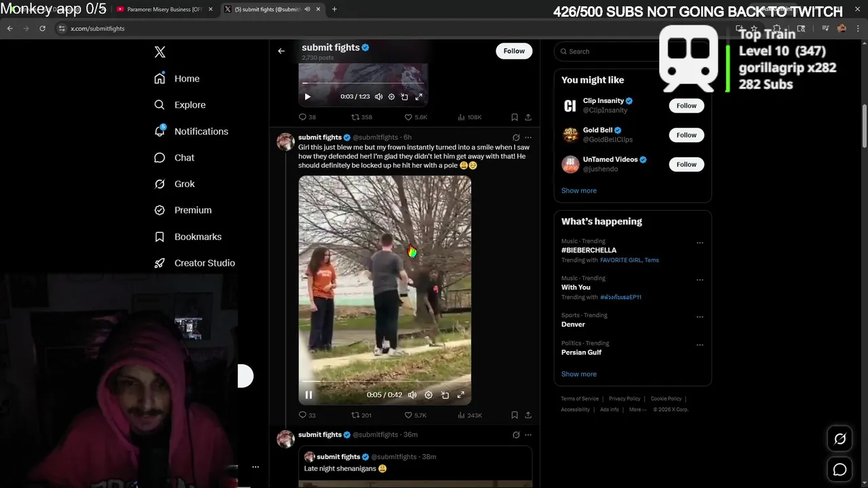Bookmark the post with 108K views
The height and width of the screenshot is (488, 868).
pyautogui.click(x=514, y=117)
